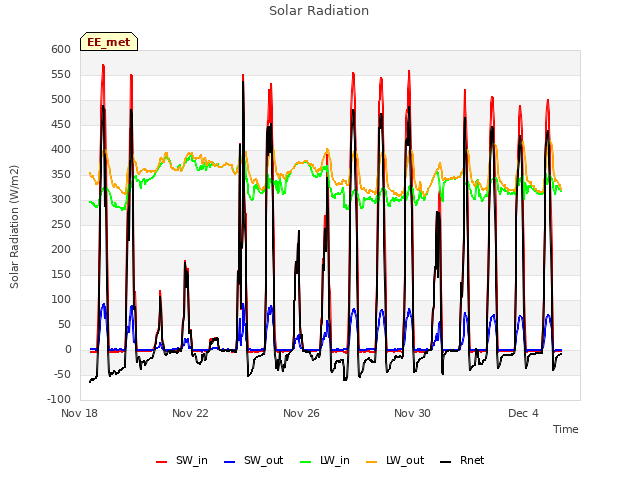Viewport: 640px width, 480px height.
Task: Click the 400 y-axis tick label
Action: tap(61, 149)
